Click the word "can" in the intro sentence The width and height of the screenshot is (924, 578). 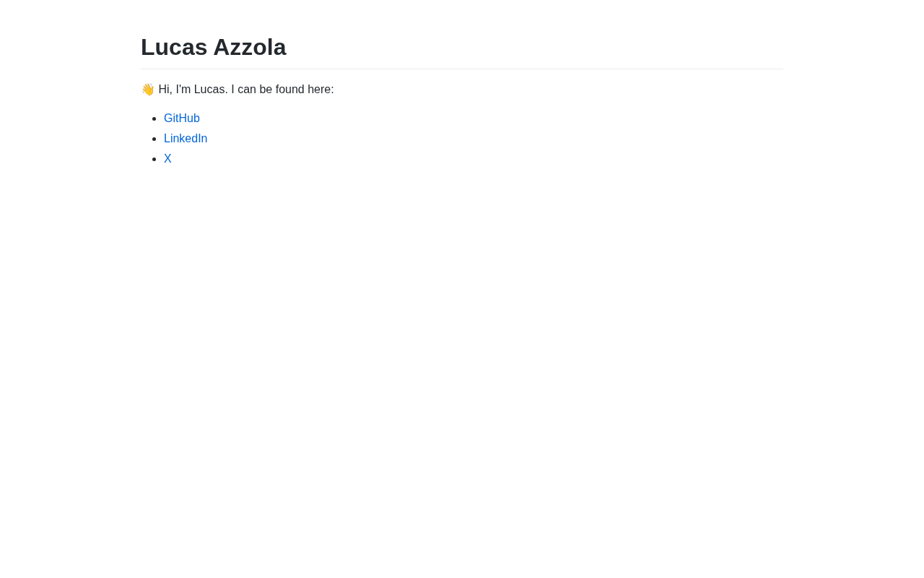click(x=247, y=90)
